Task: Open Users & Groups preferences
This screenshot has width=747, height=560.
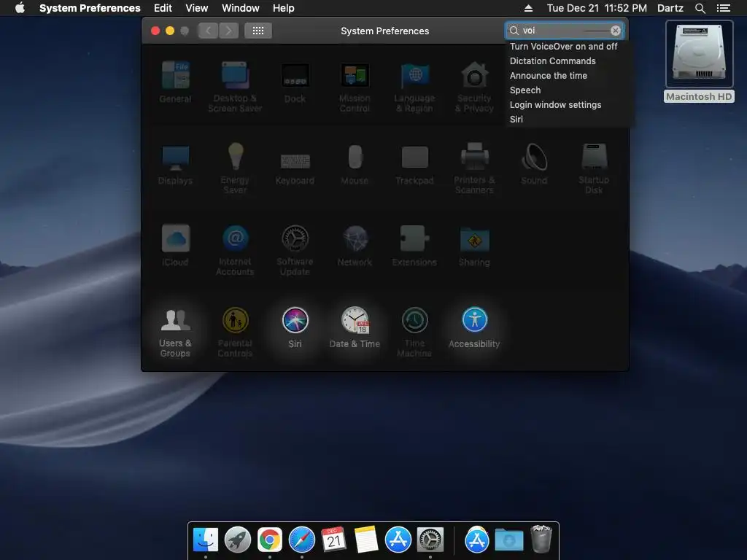Action: tap(175, 332)
